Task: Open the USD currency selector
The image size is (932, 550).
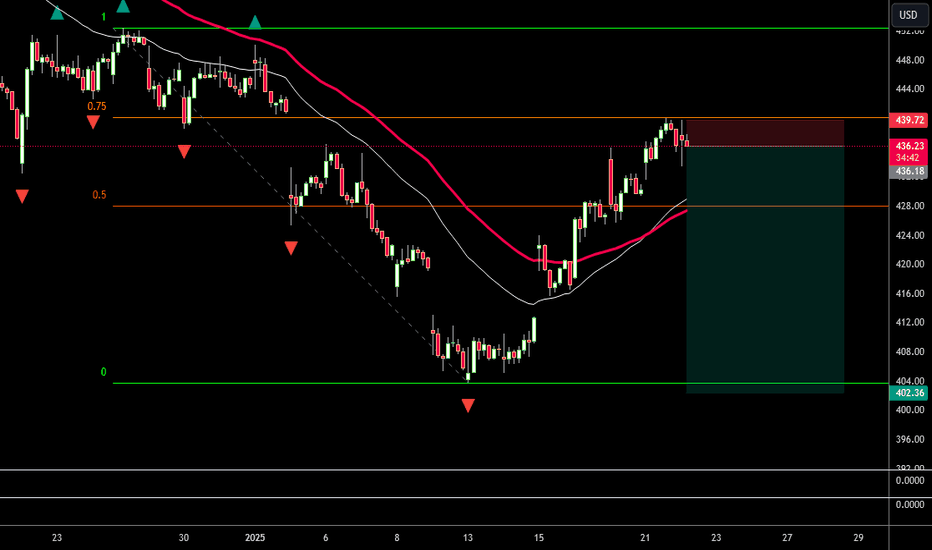Action: [x=908, y=15]
